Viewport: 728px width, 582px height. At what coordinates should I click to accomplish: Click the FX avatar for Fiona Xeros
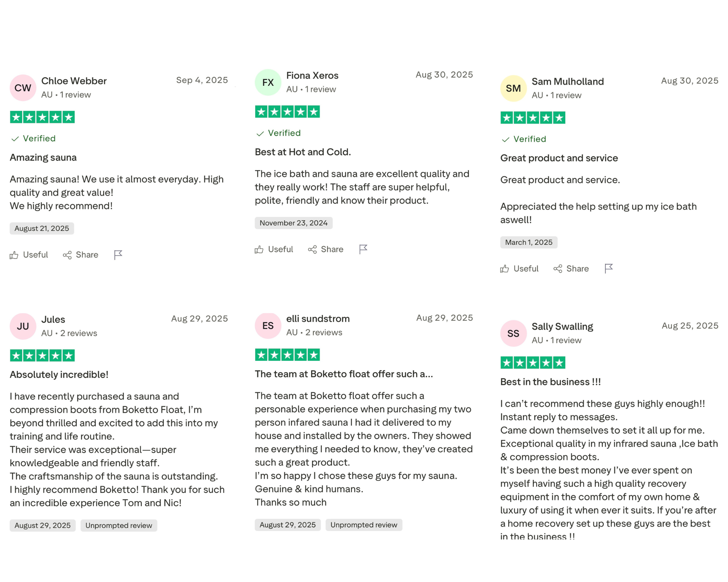268,83
